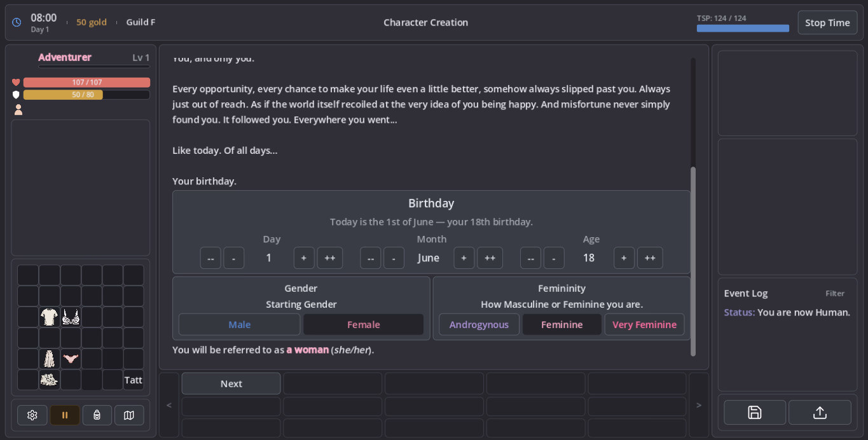
Task: Click the orange pause icon button
Action: tap(65, 415)
